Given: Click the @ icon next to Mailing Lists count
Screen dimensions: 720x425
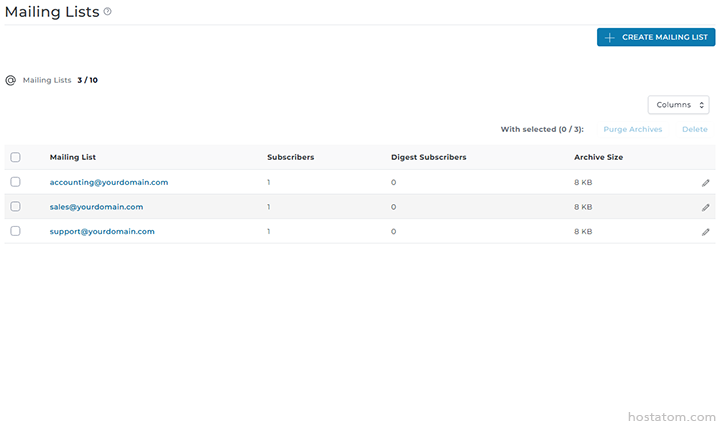Looking at the screenshot, I should (11, 80).
